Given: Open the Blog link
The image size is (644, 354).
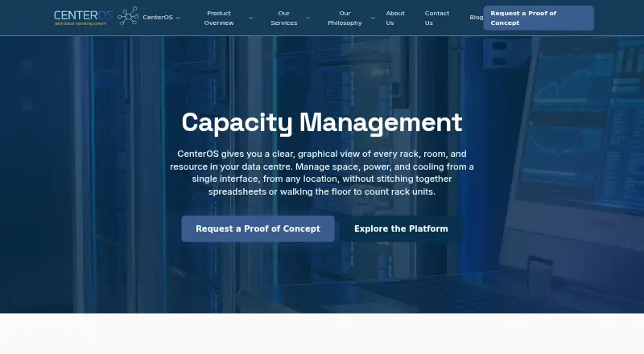Looking at the screenshot, I should pyautogui.click(x=476, y=18).
